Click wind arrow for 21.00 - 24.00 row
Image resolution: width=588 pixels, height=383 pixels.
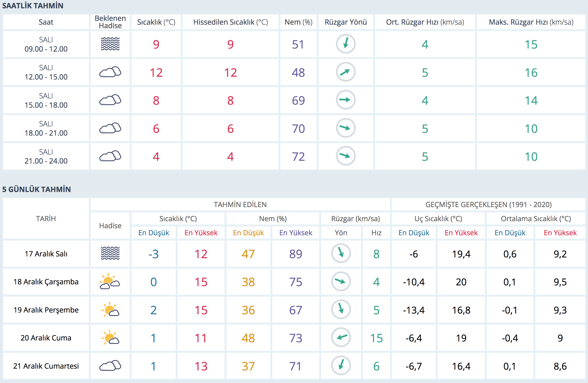[x=346, y=156]
